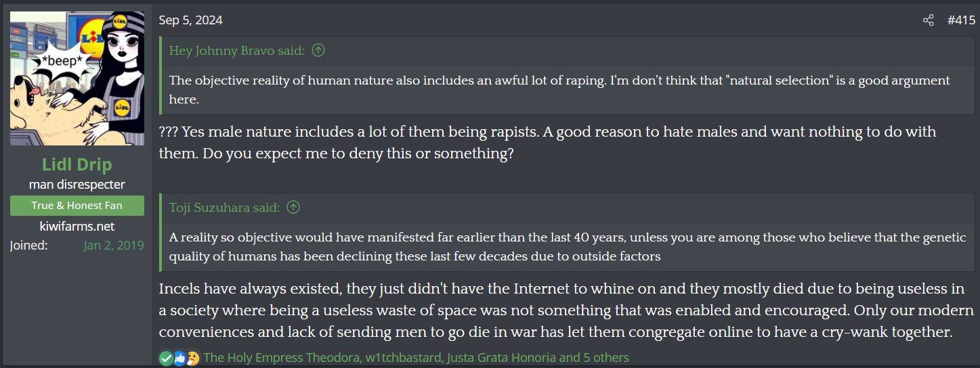The width and height of the screenshot is (980, 368).
Task: Open Lidl Drip's avatar image
Action: click(x=77, y=78)
